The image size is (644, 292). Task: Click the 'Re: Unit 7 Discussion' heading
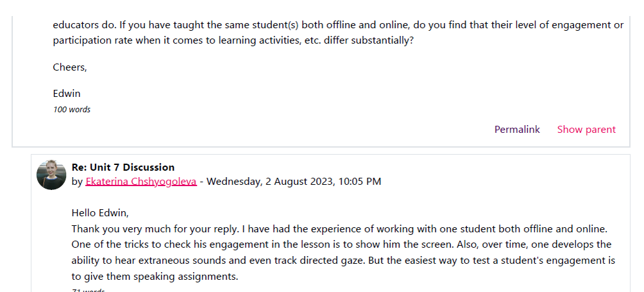point(123,167)
